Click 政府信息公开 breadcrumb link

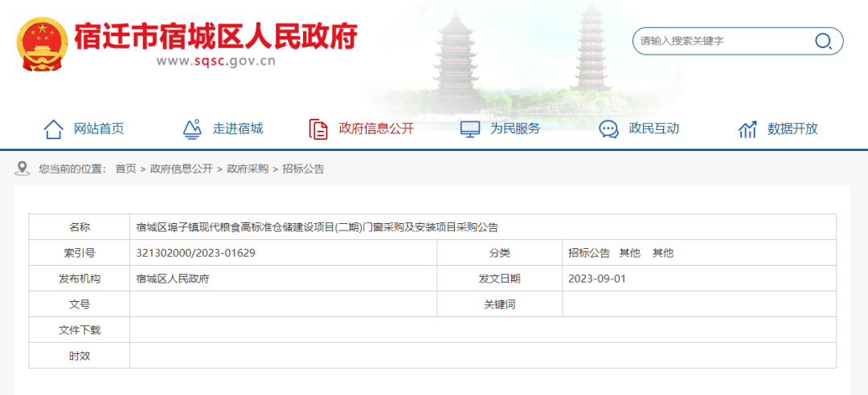pyautogui.click(x=181, y=169)
